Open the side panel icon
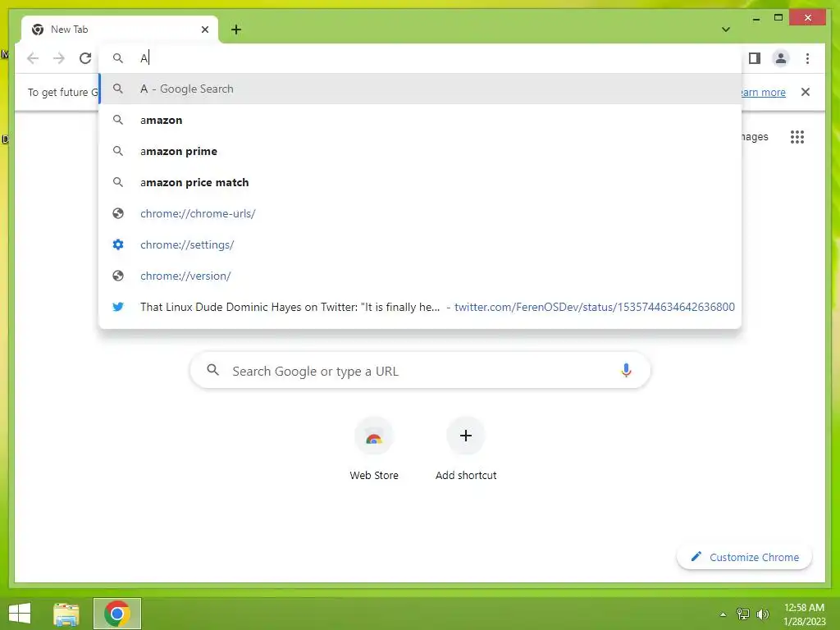840x630 pixels. (x=755, y=58)
